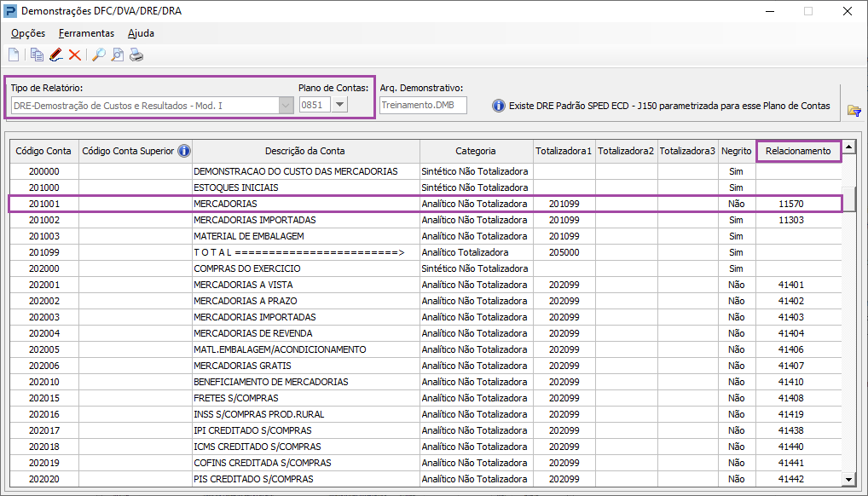Click the edit pencil toolbar icon
The image size is (868, 496).
pyautogui.click(x=55, y=55)
